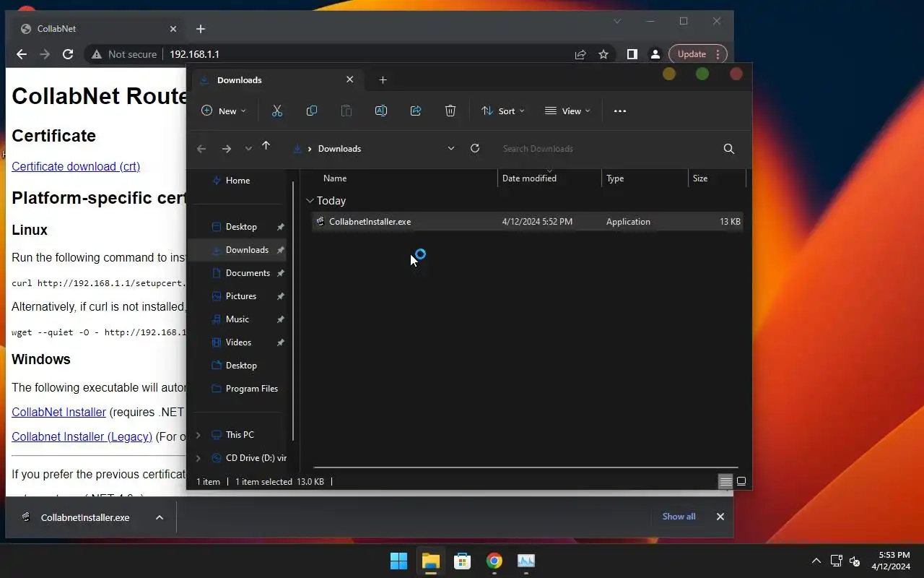Open the See more ellipsis menu in Explorer
Image resolution: width=924 pixels, height=578 pixels.
coord(619,111)
